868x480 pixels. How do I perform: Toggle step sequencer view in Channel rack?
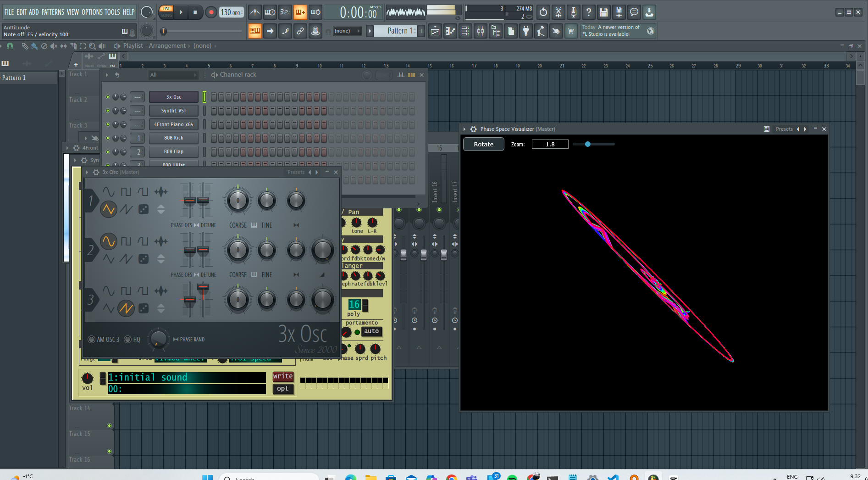pyautogui.click(x=411, y=75)
